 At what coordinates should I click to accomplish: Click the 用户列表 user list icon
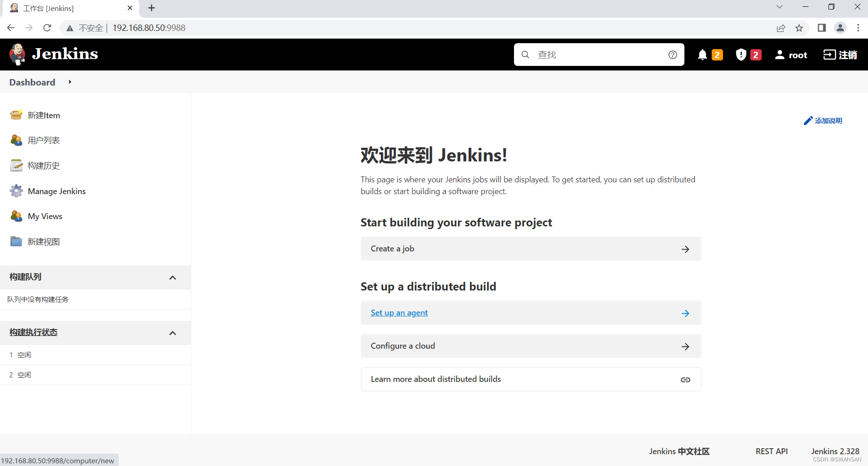(16, 140)
